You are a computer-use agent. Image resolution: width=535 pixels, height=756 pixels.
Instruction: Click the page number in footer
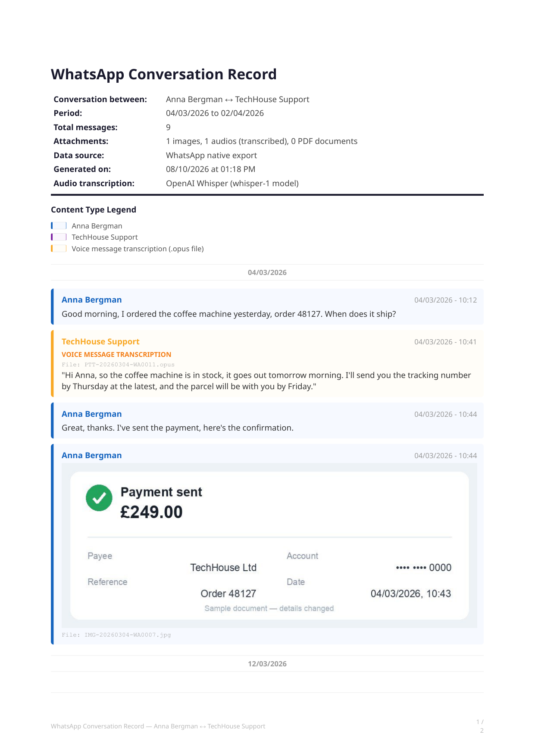(x=480, y=726)
